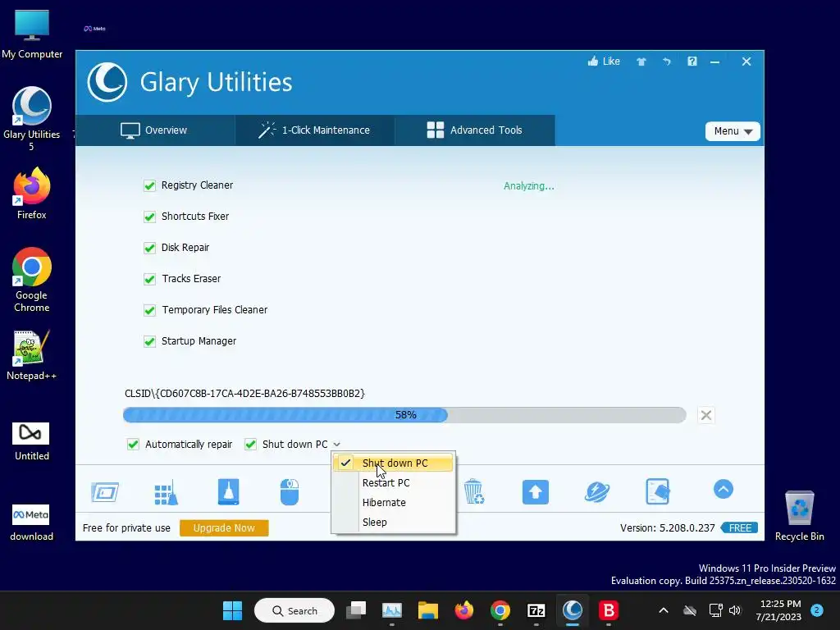Image resolution: width=840 pixels, height=630 pixels.
Task: Choose Sleep from the popup menu
Action: tap(393, 523)
